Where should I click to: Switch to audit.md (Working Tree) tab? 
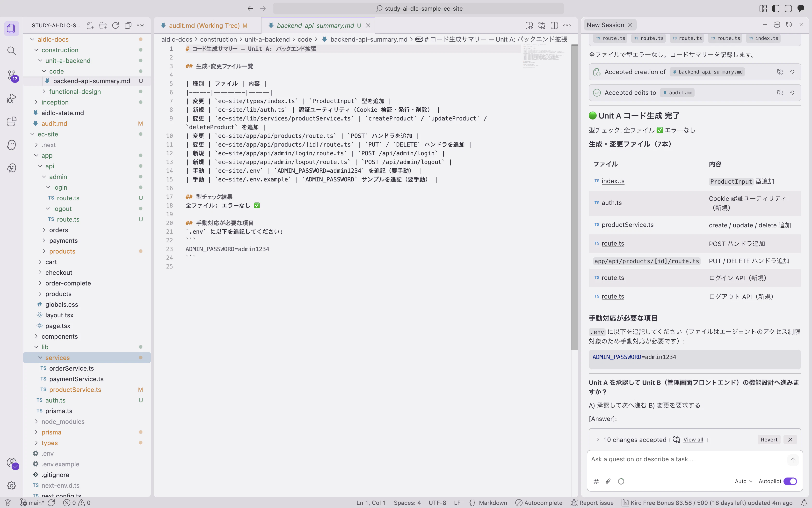coord(207,26)
